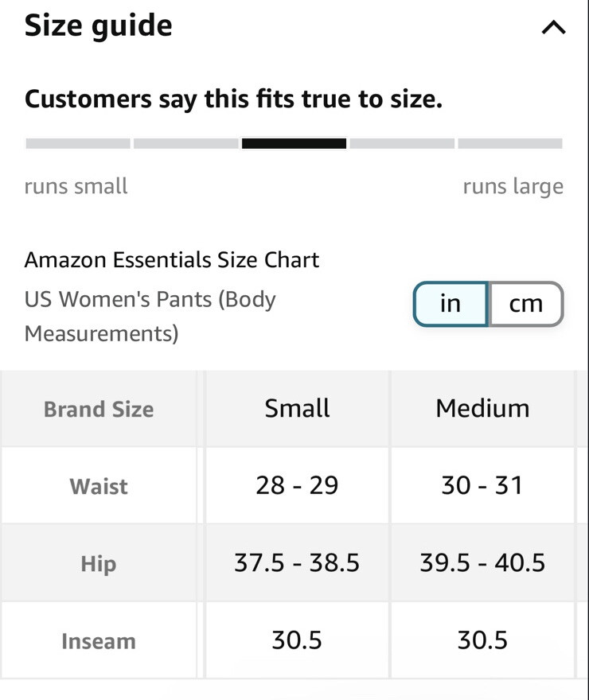589x700 pixels.
Task: Select the Medium column header
Action: click(x=482, y=409)
